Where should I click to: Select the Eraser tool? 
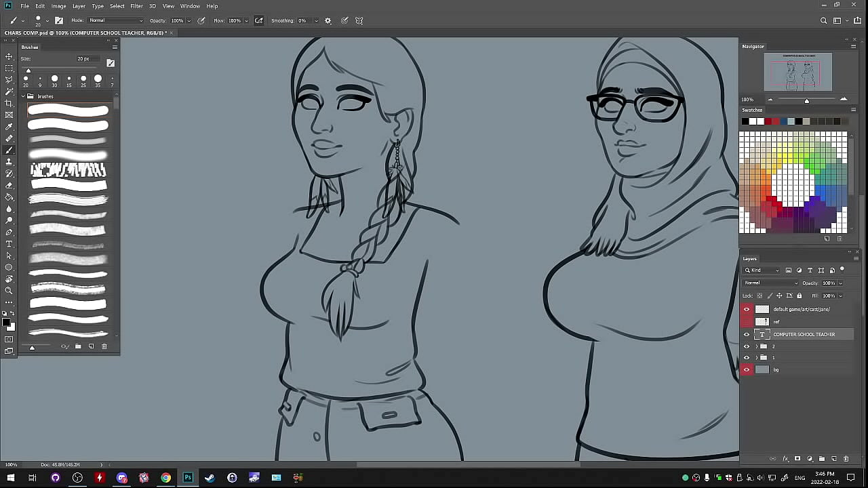pyautogui.click(x=9, y=185)
